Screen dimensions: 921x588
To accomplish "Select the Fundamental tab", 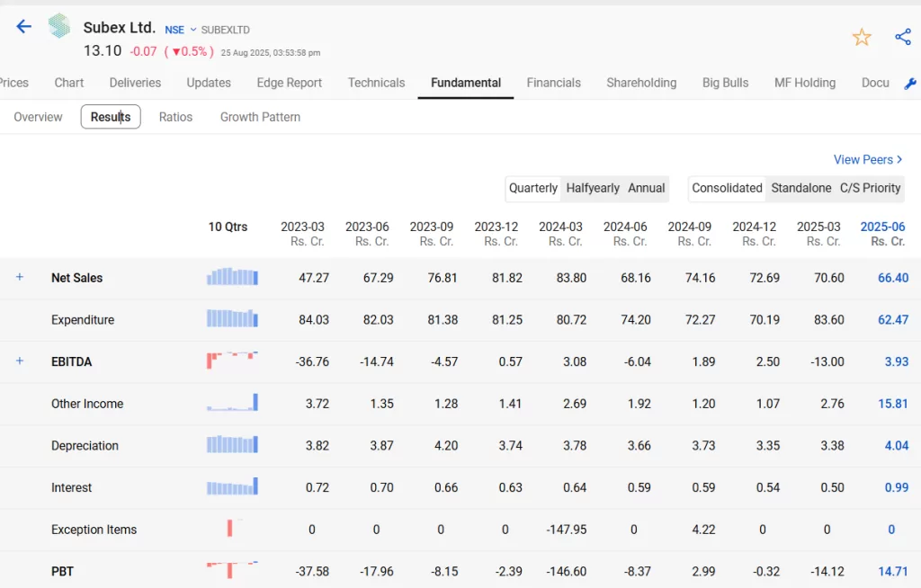I will coord(466,83).
